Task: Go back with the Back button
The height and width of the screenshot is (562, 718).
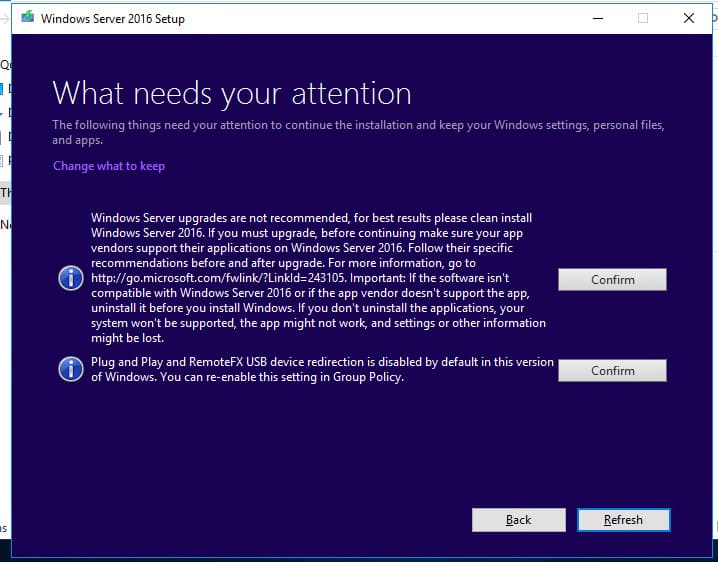Action: [519, 520]
